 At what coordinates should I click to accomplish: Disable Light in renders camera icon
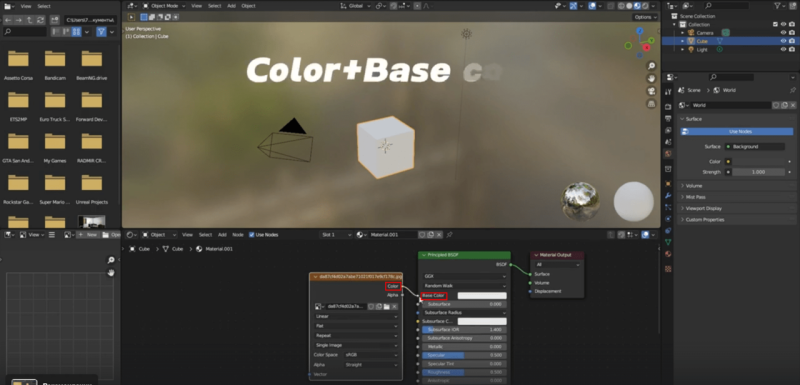click(792, 49)
